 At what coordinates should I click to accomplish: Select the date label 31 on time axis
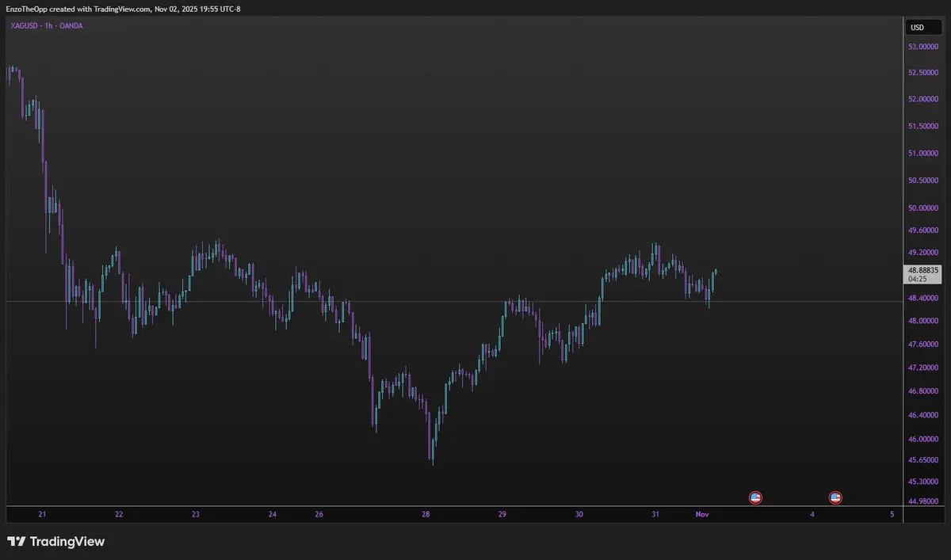coord(655,515)
